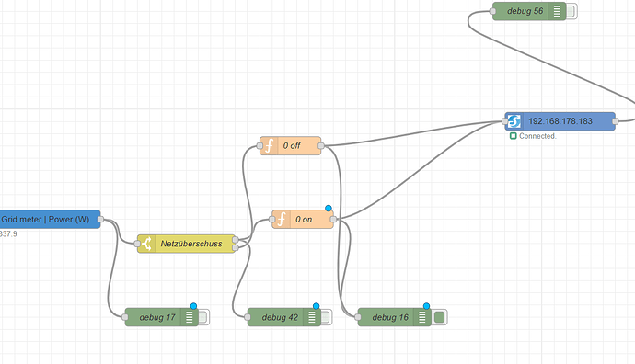The width and height of the screenshot is (635, 364).
Task: Toggle the debug 56 output button
Action: (x=571, y=11)
